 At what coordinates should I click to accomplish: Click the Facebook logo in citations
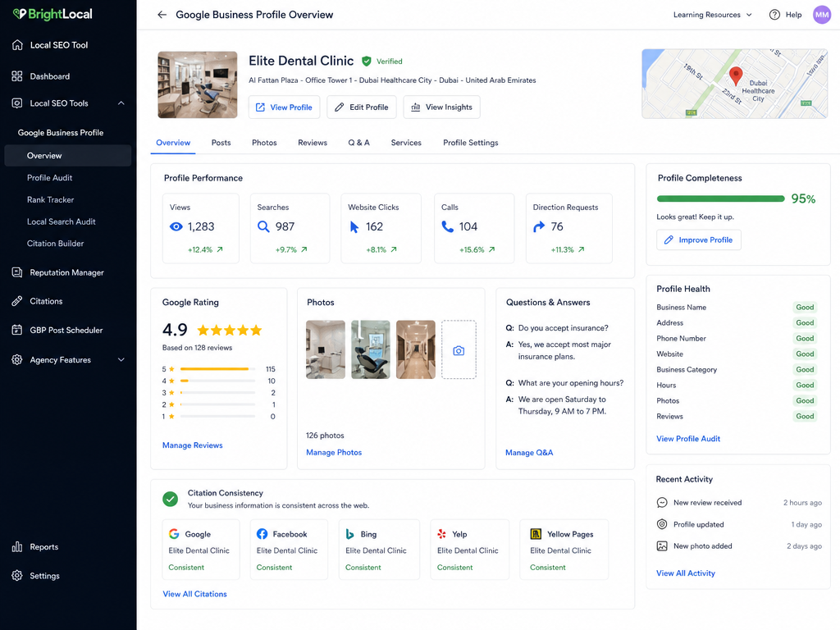click(x=262, y=533)
